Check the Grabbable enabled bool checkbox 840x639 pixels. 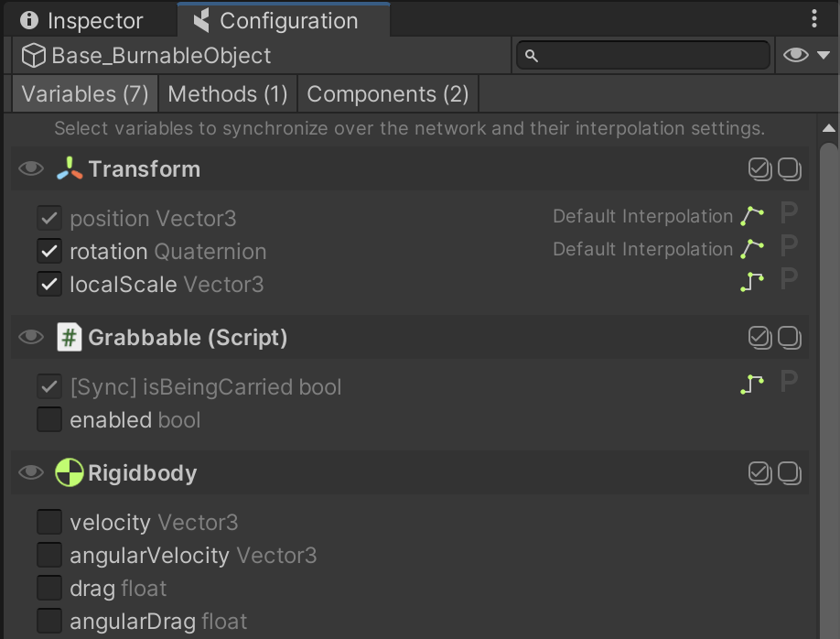click(x=49, y=419)
